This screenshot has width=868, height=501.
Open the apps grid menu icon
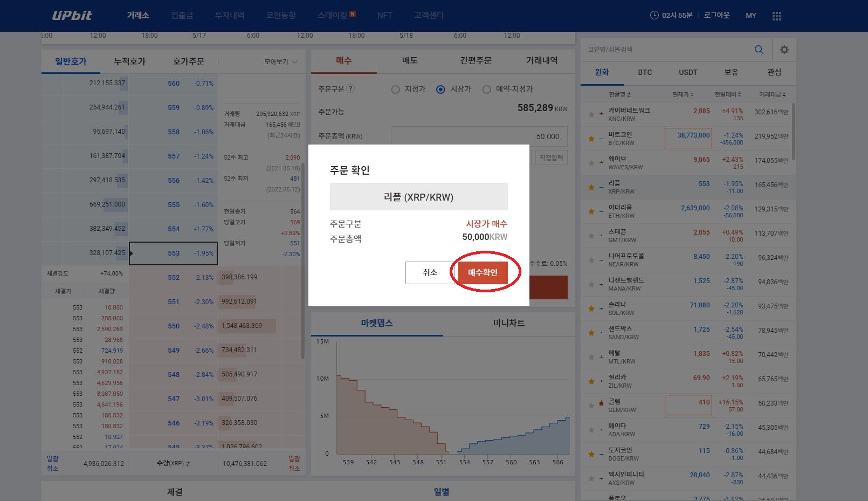(777, 16)
